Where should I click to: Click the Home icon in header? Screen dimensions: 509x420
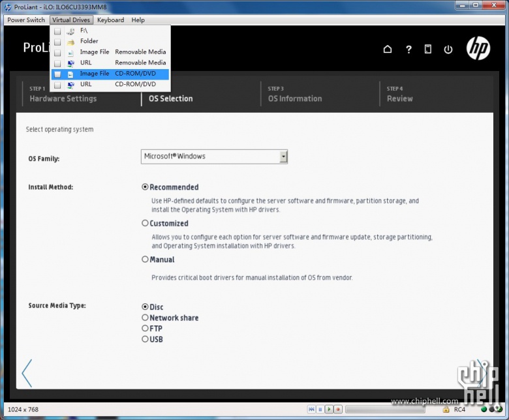[387, 50]
